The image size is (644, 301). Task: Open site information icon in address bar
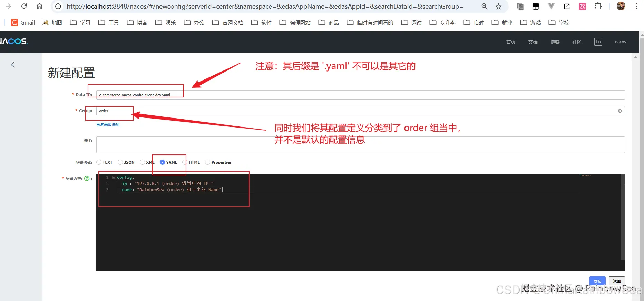click(58, 6)
